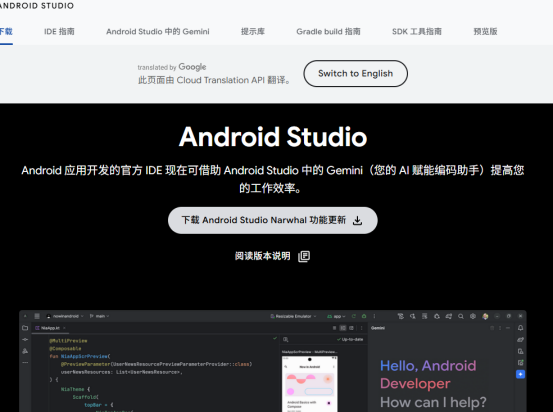
Task: Switch editor to split view mode icon
Action: click(x=343, y=328)
